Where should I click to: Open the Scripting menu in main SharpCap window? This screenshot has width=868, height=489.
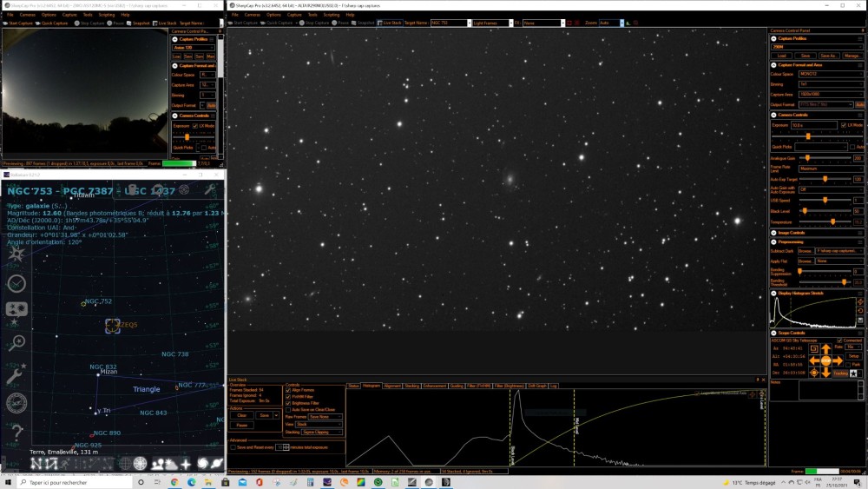(332, 15)
